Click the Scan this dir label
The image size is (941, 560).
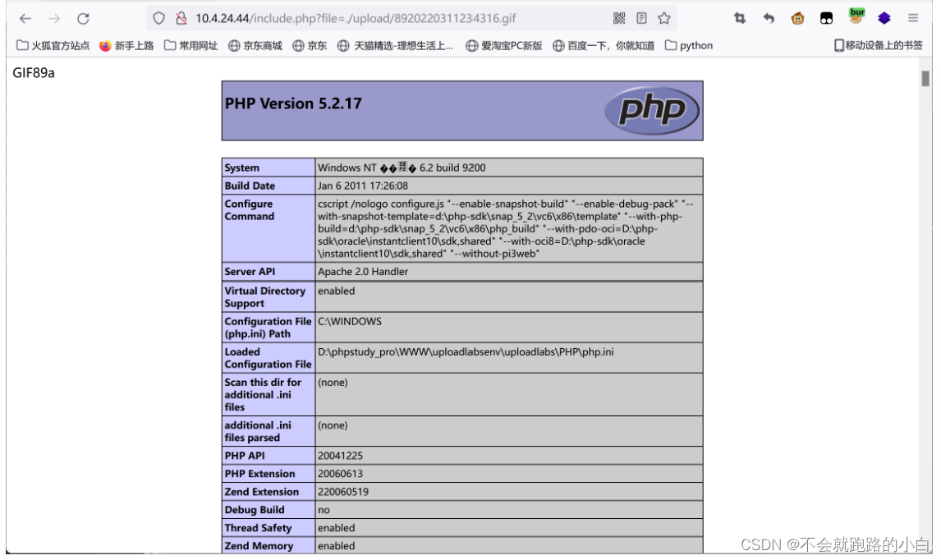(263, 395)
